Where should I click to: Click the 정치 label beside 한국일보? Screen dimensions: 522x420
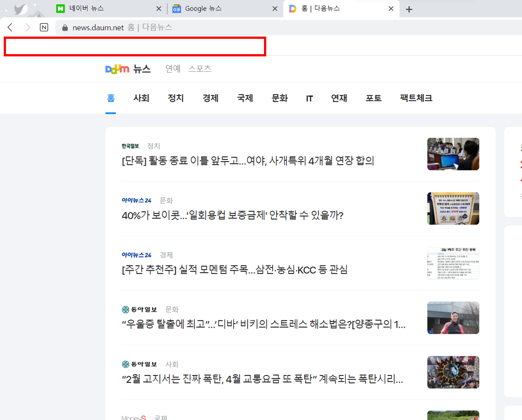pyautogui.click(x=153, y=146)
